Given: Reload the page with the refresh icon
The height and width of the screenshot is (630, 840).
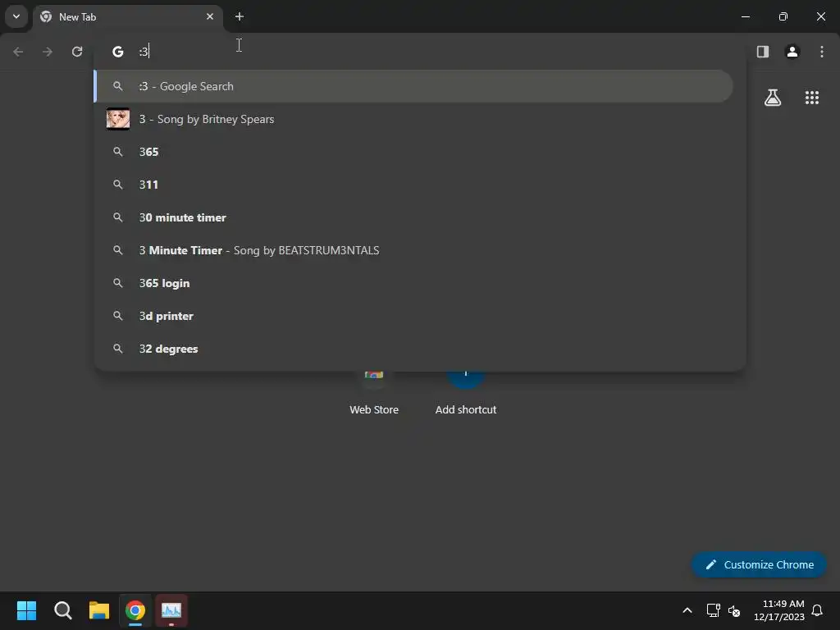Looking at the screenshot, I should pos(77,52).
